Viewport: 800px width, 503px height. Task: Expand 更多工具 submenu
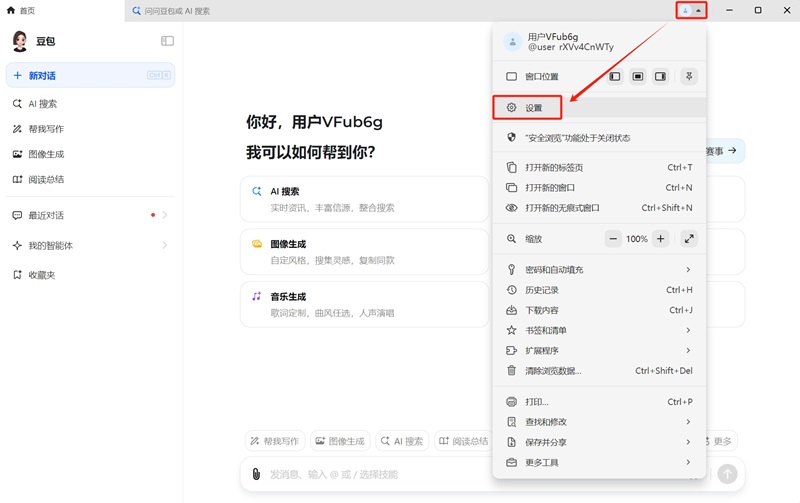[x=599, y=463]
